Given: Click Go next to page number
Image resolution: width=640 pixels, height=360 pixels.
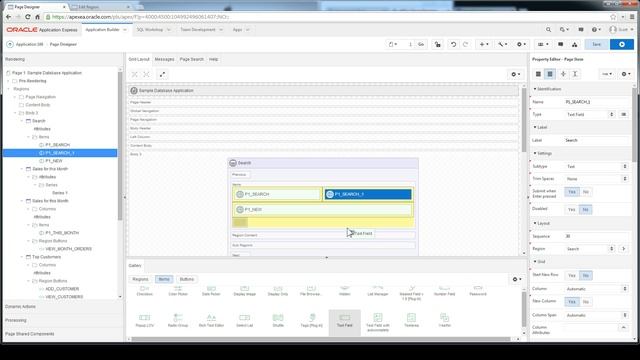Looking at the screenshot, I should [x=421, y=44].
